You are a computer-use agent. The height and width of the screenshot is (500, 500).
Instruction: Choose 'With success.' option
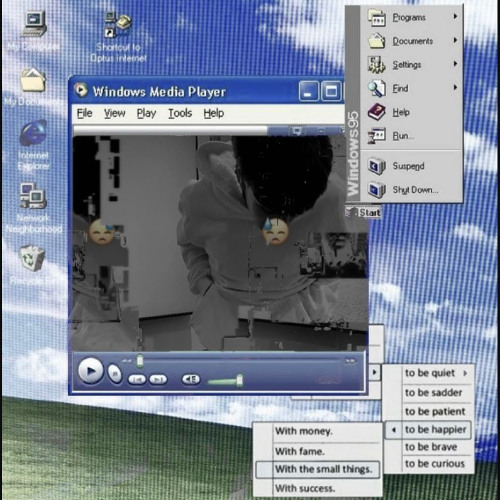click(305, 489)
